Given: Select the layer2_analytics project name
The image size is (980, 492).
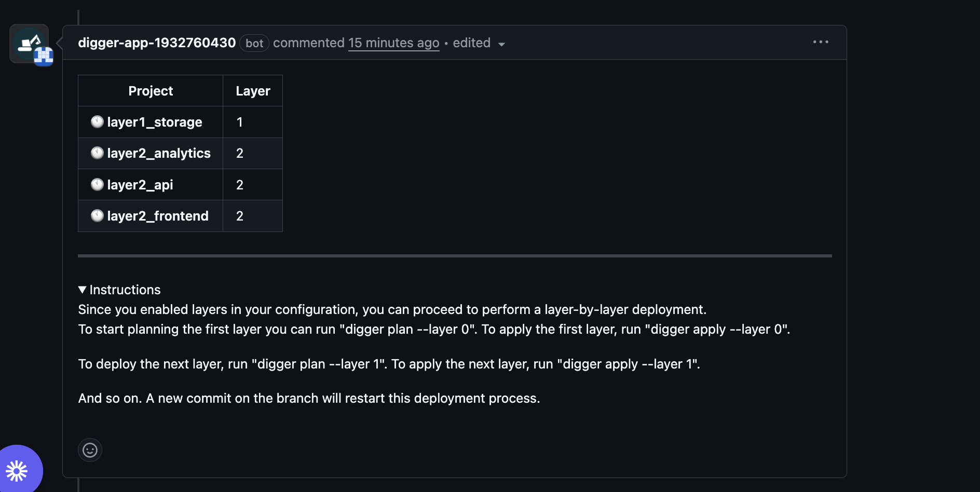Looking at the screenshot, I should [x=158, y=153].
